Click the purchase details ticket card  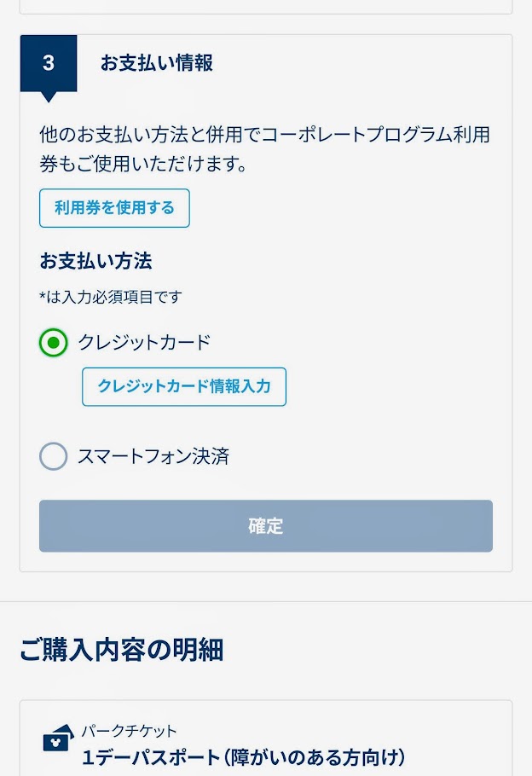[266, 738]
